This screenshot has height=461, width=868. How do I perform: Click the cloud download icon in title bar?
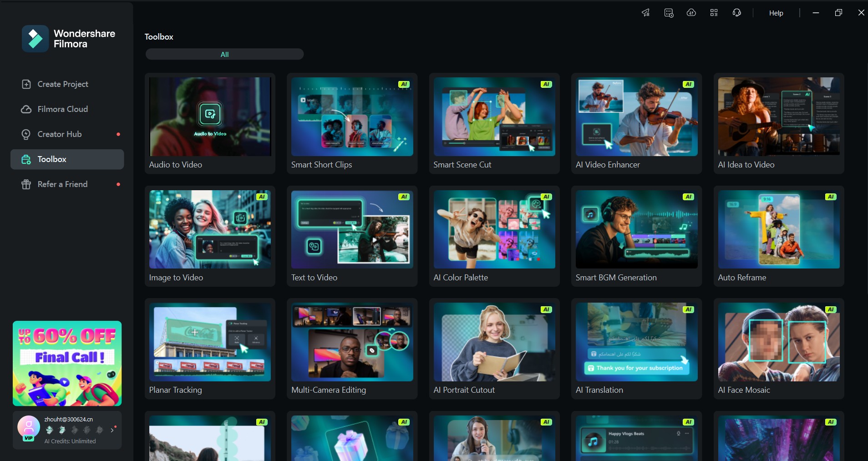click(691, 13)
